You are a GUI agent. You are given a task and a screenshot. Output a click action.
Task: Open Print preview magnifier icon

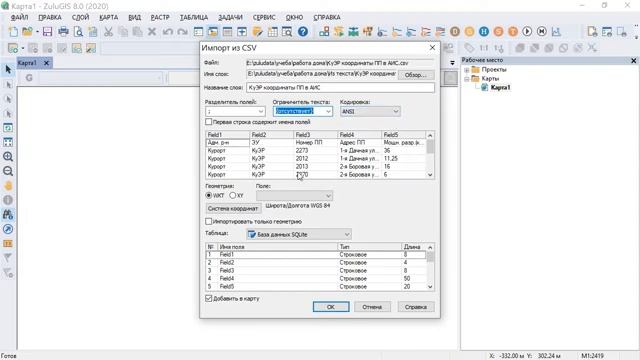78,31
